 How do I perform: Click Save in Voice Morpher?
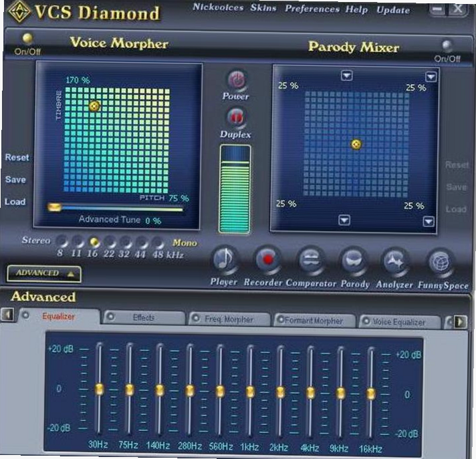click(15, 180)
